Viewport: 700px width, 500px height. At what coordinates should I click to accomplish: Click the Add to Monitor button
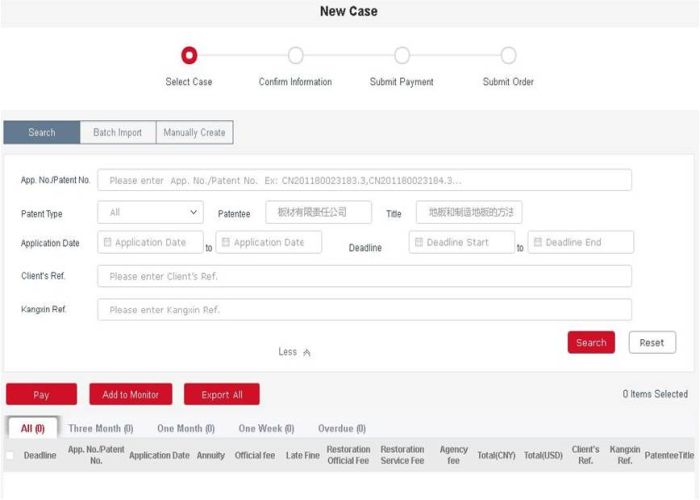tap(130, 395)
